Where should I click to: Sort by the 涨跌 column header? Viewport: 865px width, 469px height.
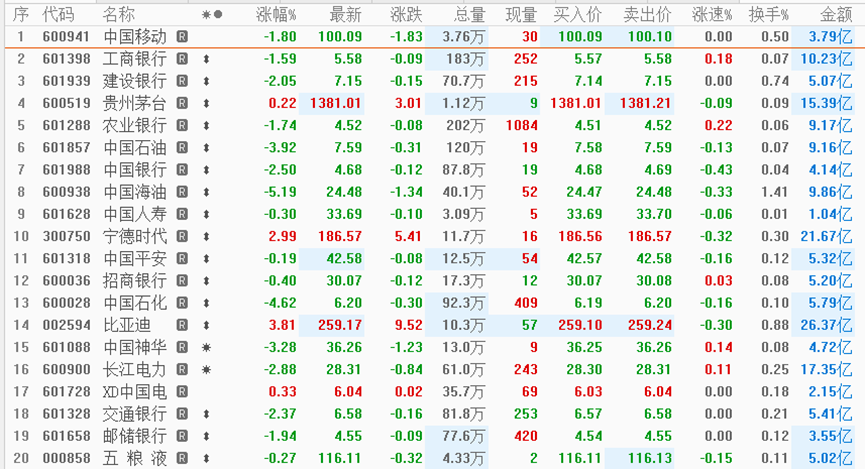click(x=407, y=14)
